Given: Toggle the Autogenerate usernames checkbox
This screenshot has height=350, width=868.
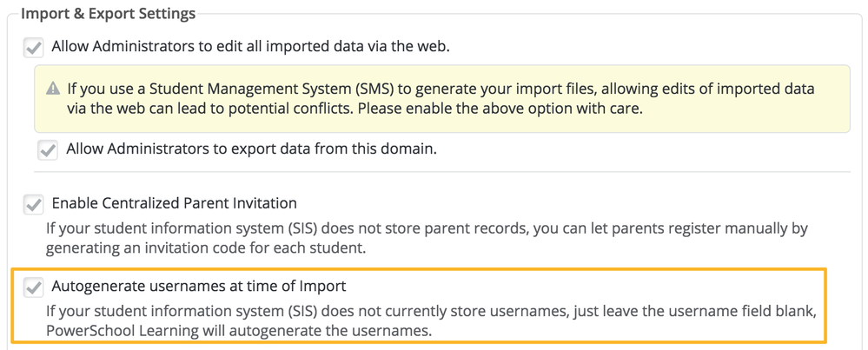Looking at the screenshot, I should click(x=33, y=287).
